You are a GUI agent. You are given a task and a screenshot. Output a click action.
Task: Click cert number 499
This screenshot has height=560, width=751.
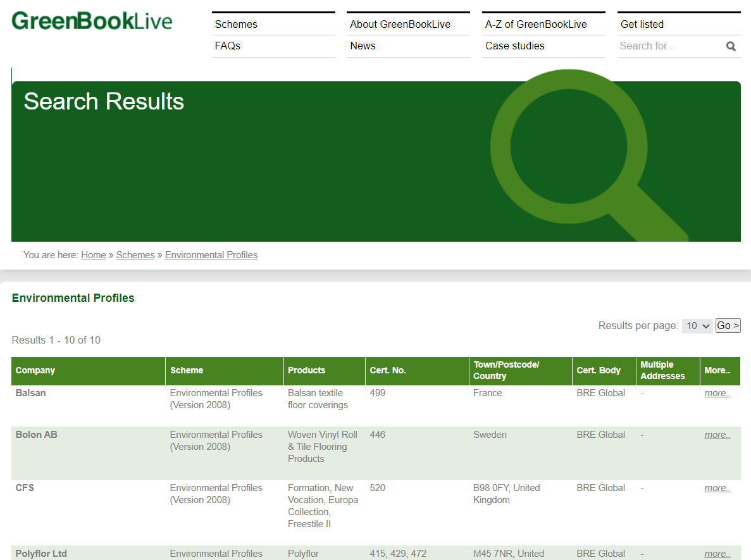(x=378, y=394)
